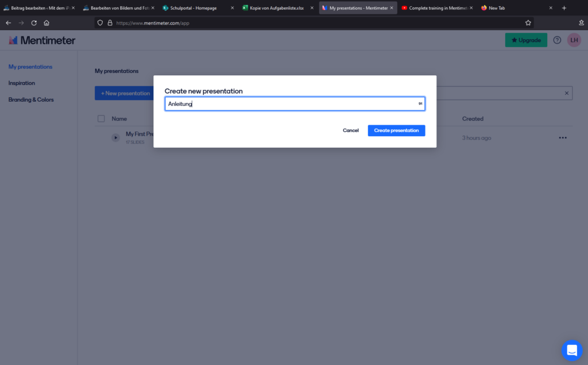Tick the select-all checkbox beside Name
The height and width of the screenshot is (365, 588).
click(x=101, y=119)
